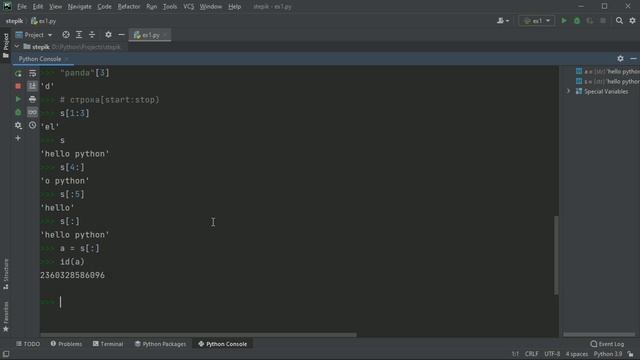The width and height of the screenshot is (640, 360).
Task: Select variable a in variables pane
Action: (607, 71)
